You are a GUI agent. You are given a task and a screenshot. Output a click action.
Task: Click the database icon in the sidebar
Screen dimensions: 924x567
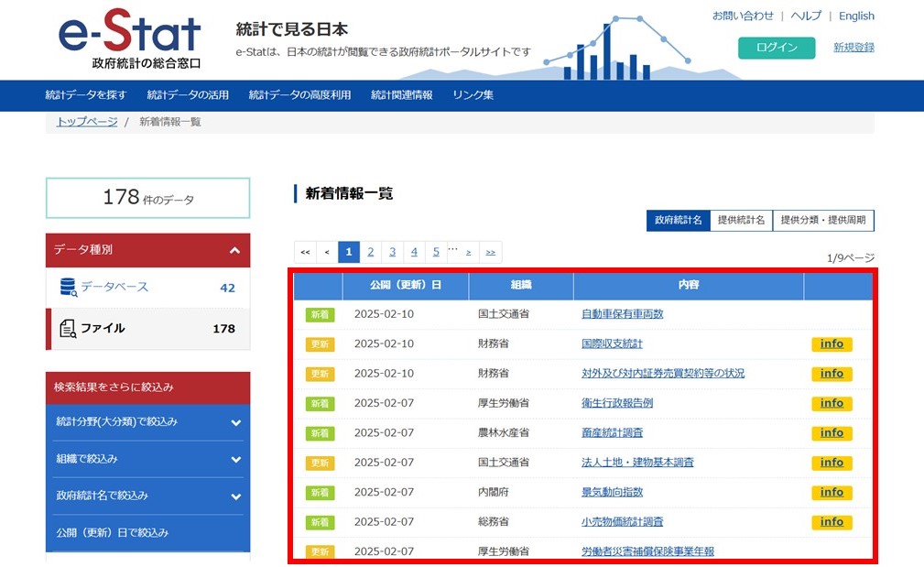[x=68, y=288]
